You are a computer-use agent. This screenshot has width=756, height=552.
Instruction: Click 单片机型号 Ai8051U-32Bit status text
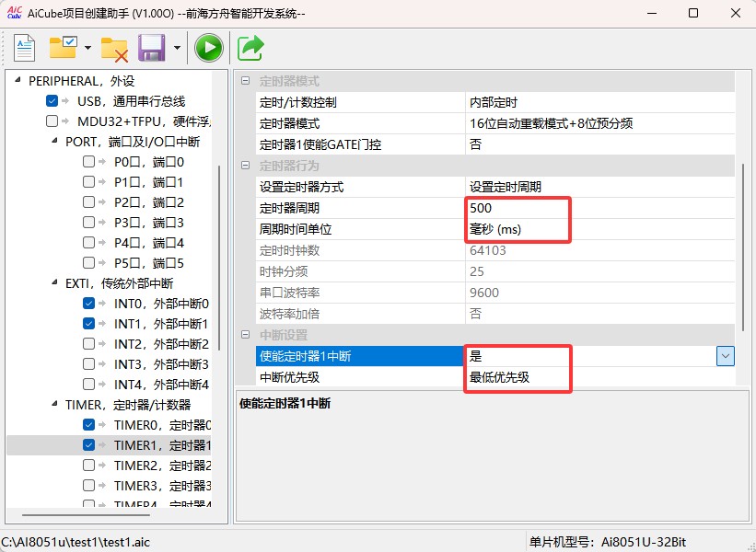tap(608, 542)
